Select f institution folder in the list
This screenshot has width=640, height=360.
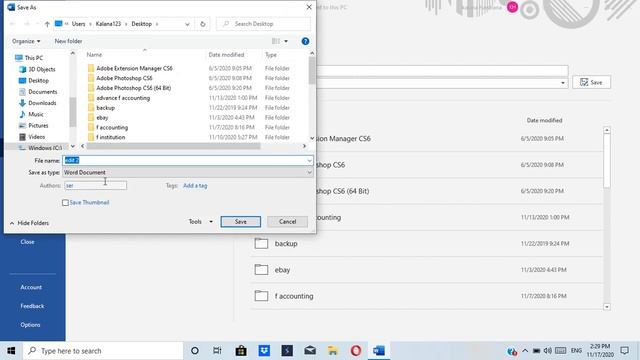(x=111, y=138)
